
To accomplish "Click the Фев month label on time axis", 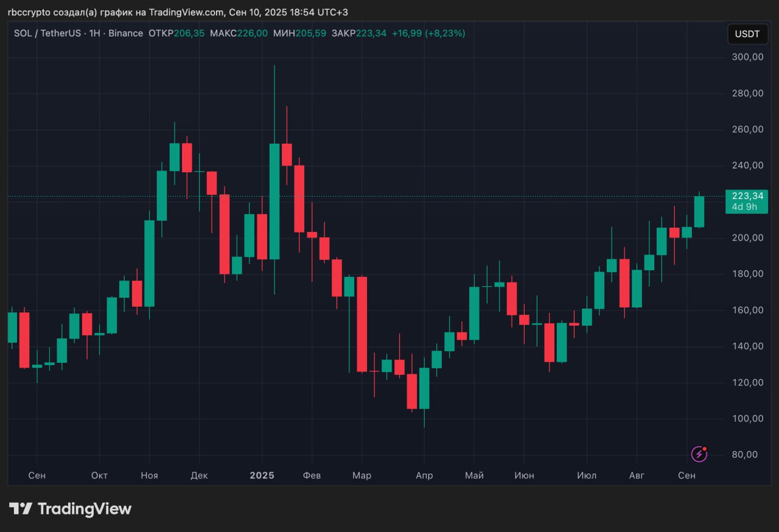I will pyautogui.click(x=312, y=475).
